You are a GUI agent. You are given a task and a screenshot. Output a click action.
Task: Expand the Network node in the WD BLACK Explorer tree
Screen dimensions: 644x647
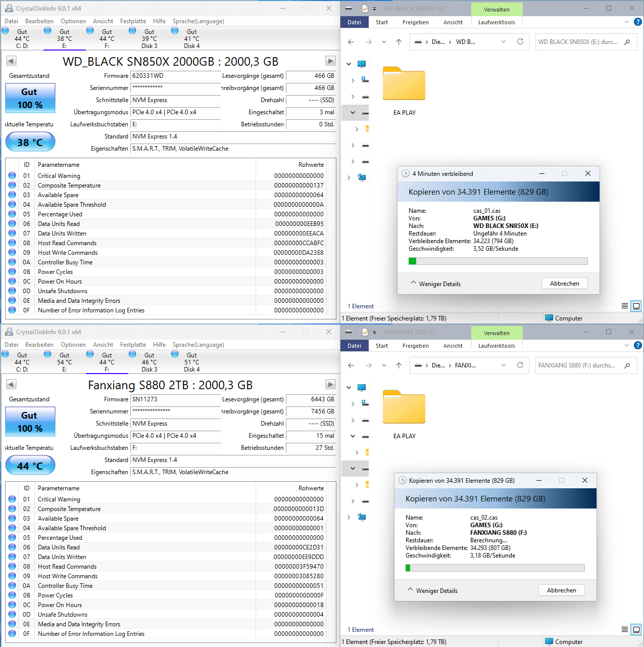pyautogui.click(x=349, y=177)
